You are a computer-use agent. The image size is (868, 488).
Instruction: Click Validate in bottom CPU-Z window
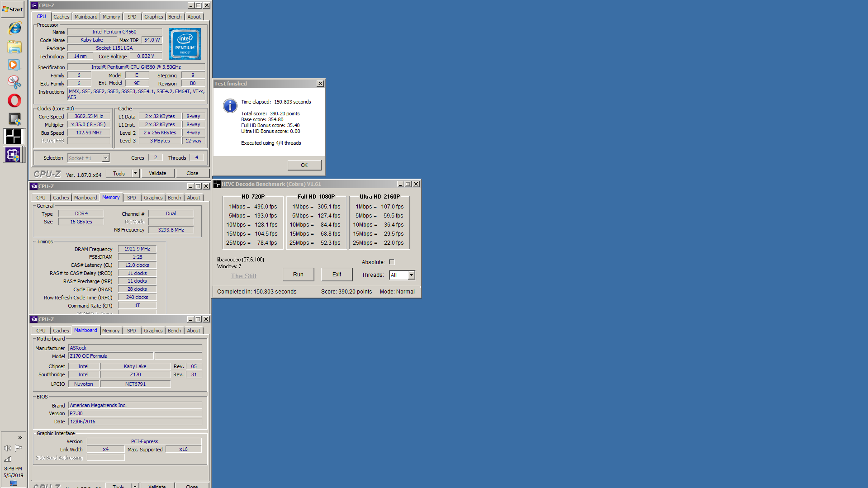pos(157,486)
